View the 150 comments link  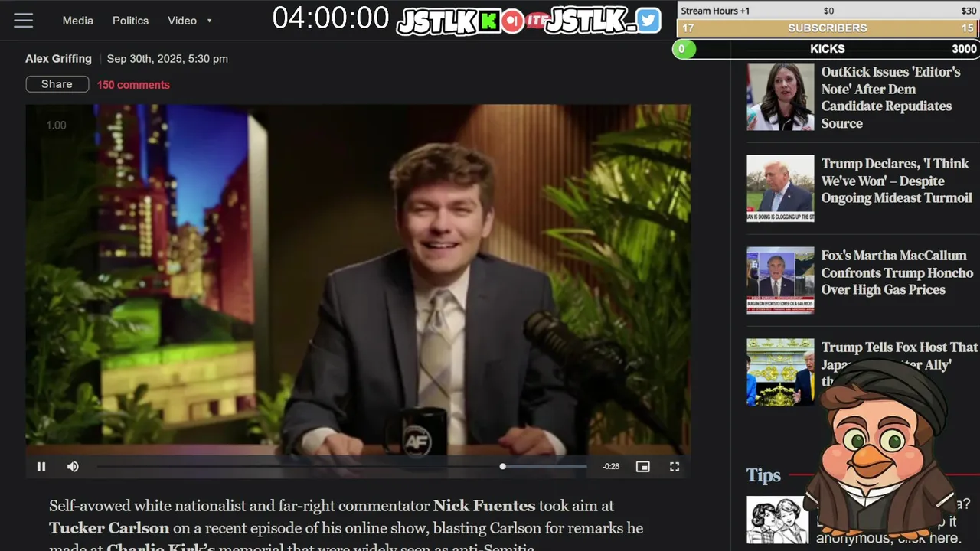click(x=133, y=85)
